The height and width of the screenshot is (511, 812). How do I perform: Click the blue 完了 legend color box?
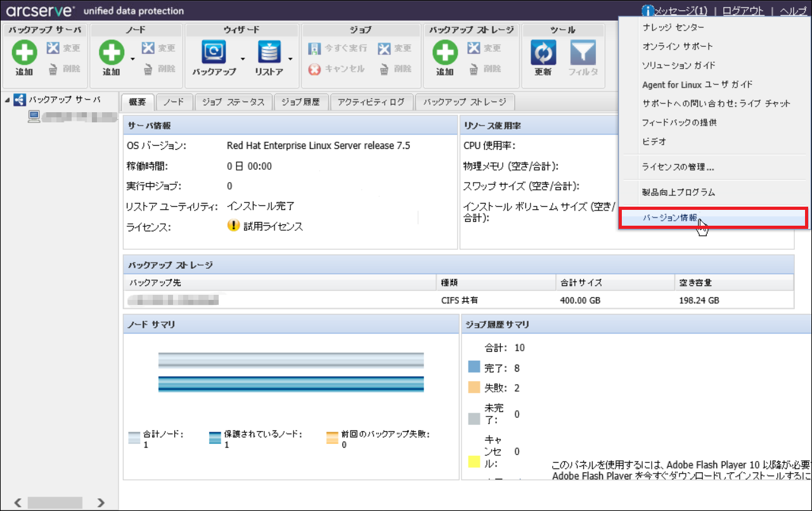pyautogui.click(x=474, y=367)
